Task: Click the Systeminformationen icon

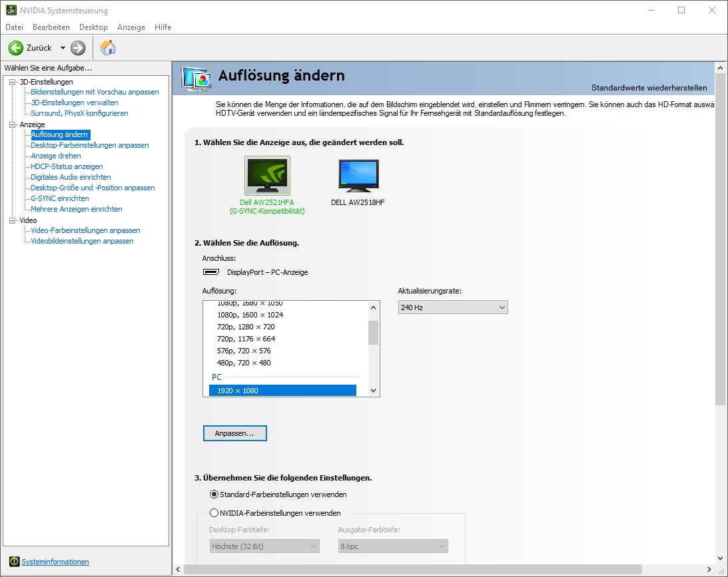Action: pyautogui.click(x=15, y=562)
